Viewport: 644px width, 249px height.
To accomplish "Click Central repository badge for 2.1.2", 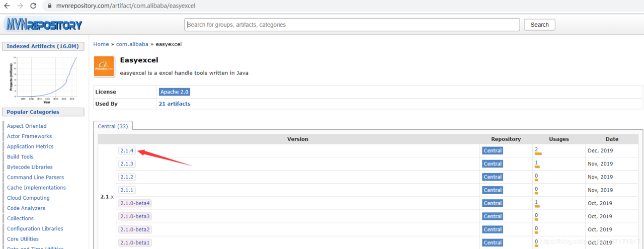I will pos(493,177).
